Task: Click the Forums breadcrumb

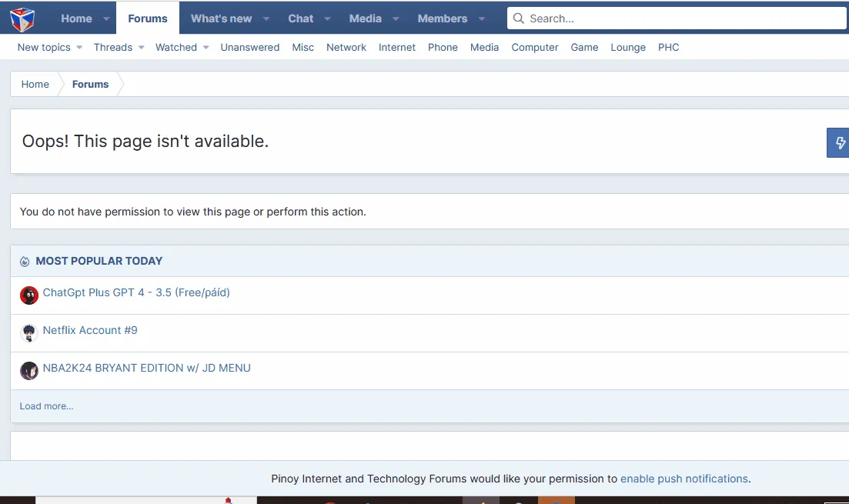Action: click(x=90, y=84)
